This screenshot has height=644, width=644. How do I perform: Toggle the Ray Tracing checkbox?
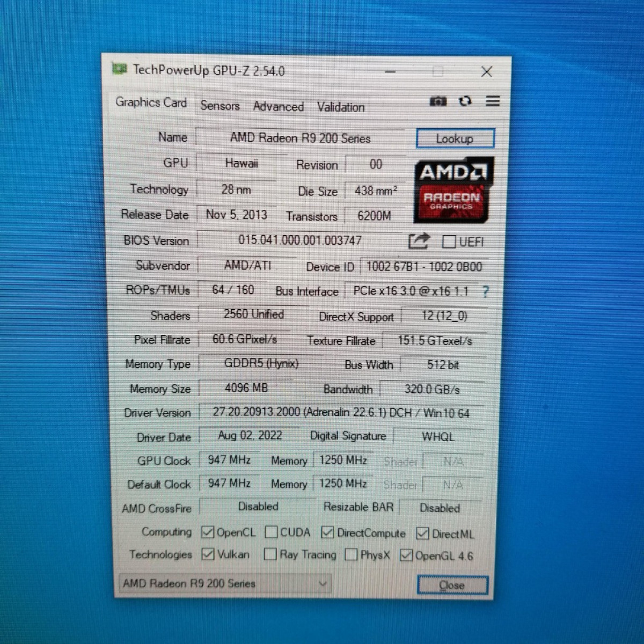pos(270,554)
